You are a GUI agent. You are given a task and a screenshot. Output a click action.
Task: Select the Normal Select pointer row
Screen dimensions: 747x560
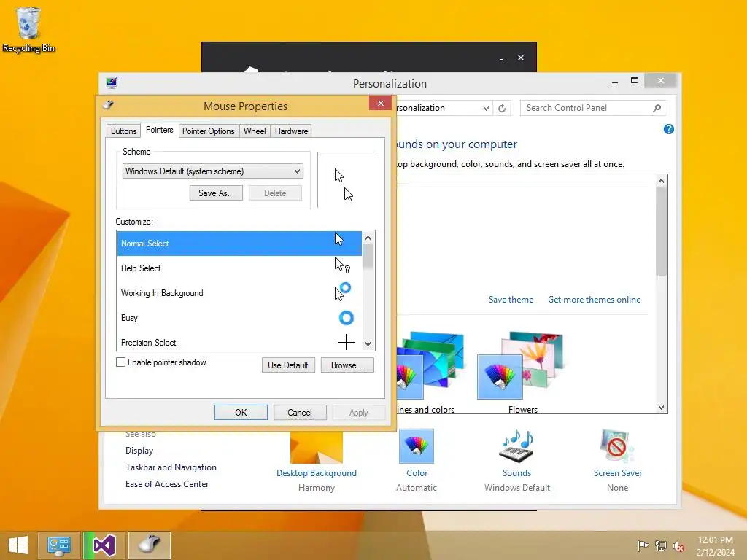[x=239, y=244]
